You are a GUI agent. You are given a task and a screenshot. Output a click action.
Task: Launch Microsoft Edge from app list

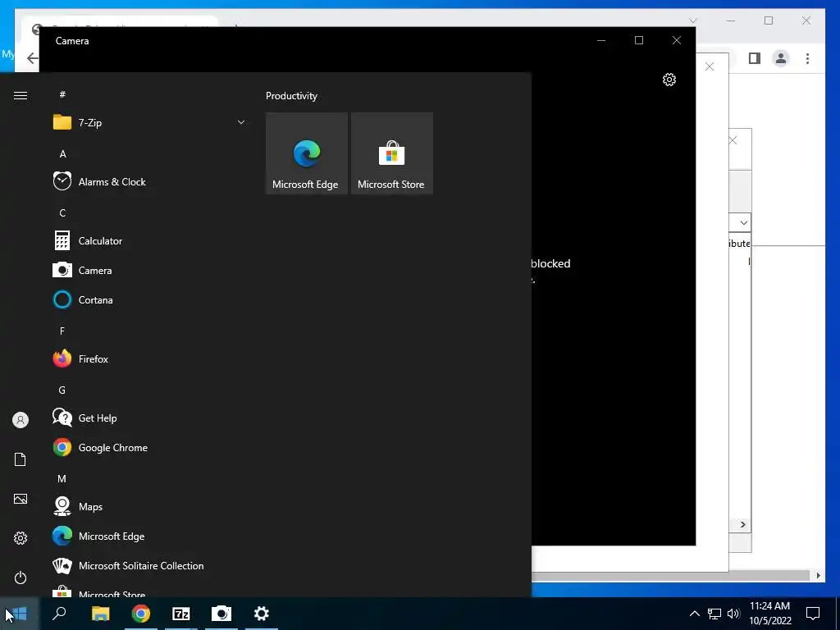[x=149, y=536]
